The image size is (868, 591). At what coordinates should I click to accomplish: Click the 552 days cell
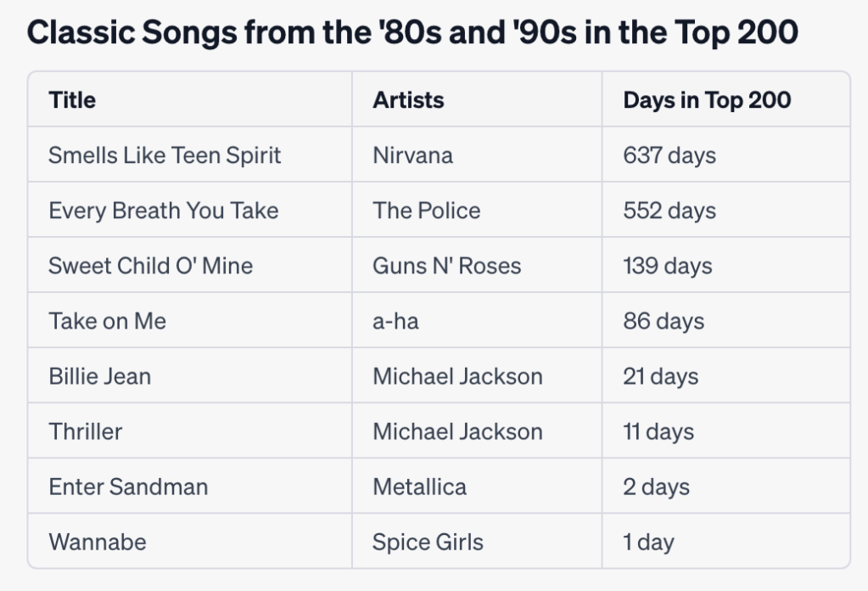point(669,211)
